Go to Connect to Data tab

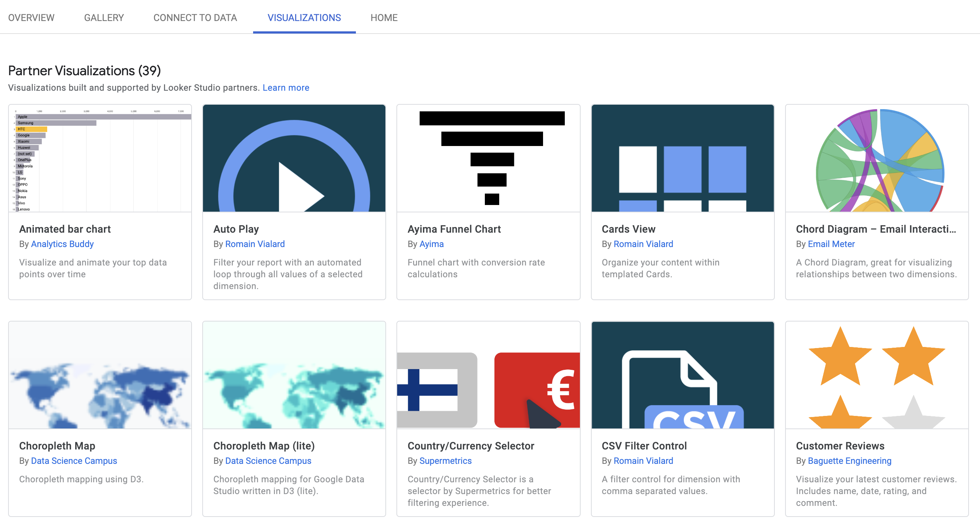coord(195,17)
